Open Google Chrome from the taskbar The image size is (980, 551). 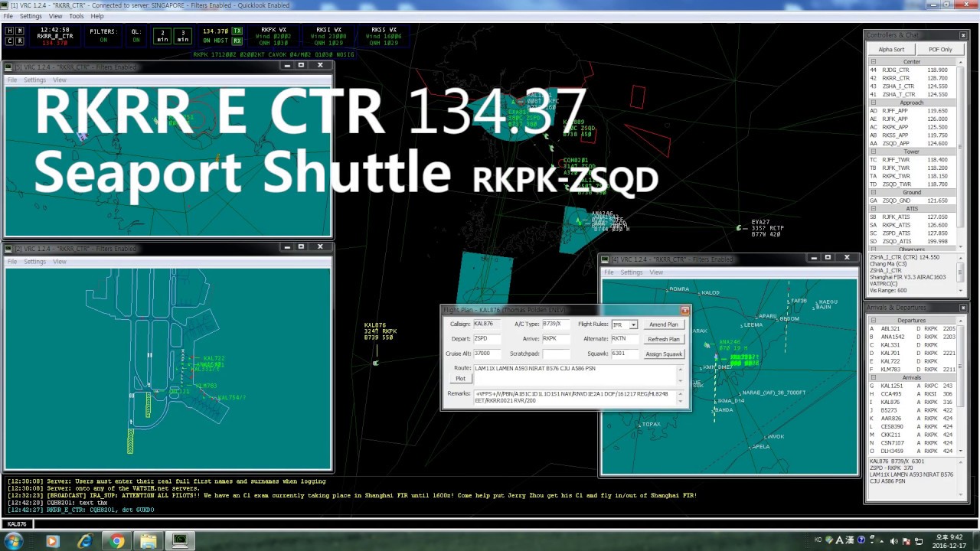pos(117,541)
